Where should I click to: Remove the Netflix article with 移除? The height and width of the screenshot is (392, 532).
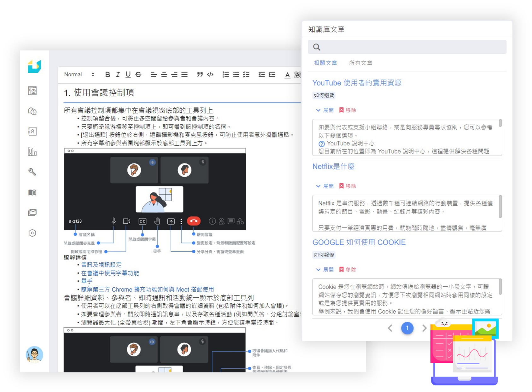coord(348,186)
